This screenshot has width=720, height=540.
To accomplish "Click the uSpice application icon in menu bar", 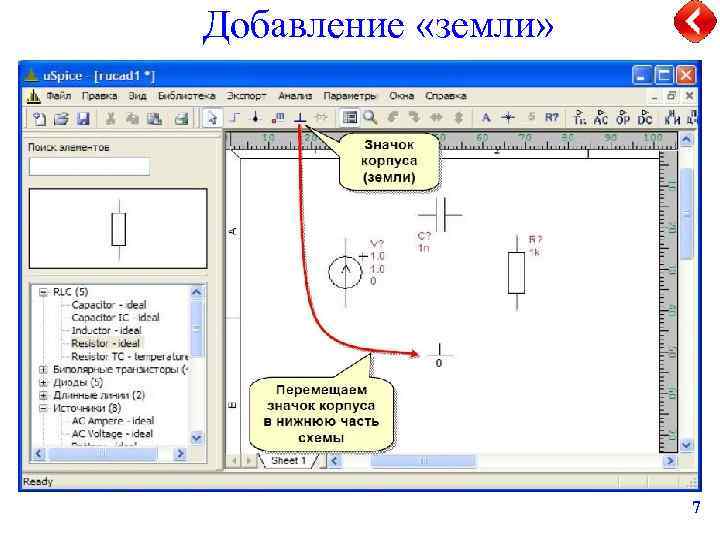I will point(33,96).
